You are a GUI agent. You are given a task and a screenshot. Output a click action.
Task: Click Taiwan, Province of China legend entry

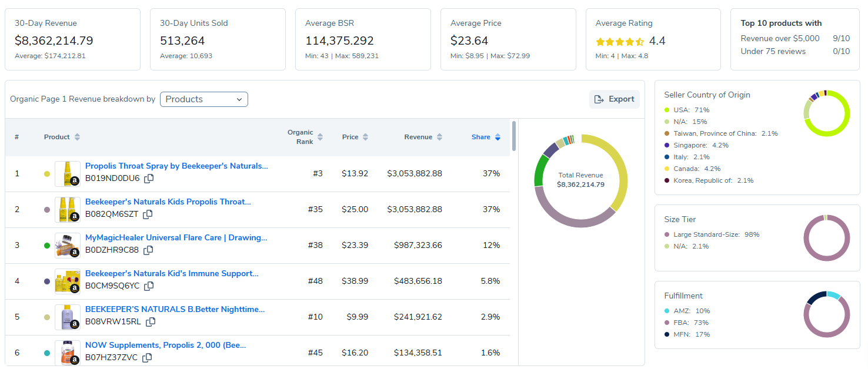[721, 133]
